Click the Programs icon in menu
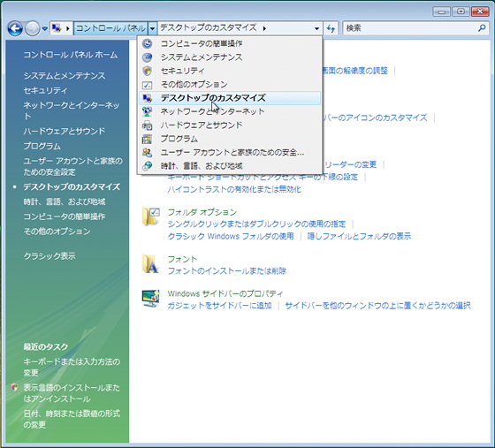495x448 pixels. pyautogui.click(x=147, y=139)
